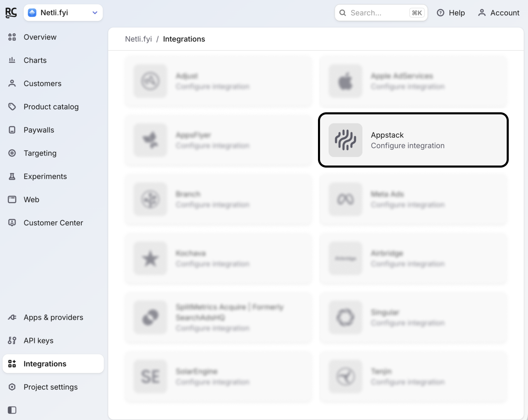Collapse the sidebar with the panel icon
The image size is (528, 420).
pyautogui.click(x=12, y=410)
